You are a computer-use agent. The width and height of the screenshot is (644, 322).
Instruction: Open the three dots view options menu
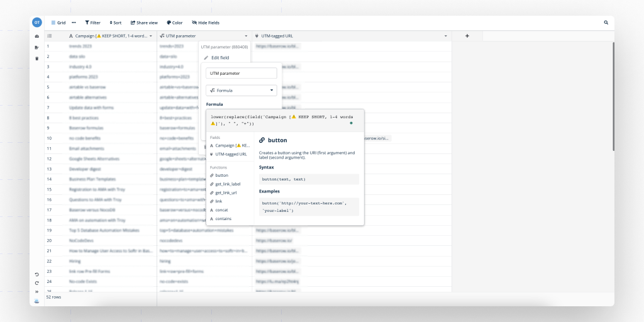(x=74, y=23)
